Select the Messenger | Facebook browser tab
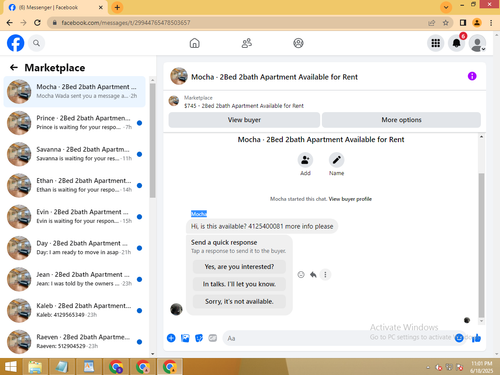 point(55,7)
